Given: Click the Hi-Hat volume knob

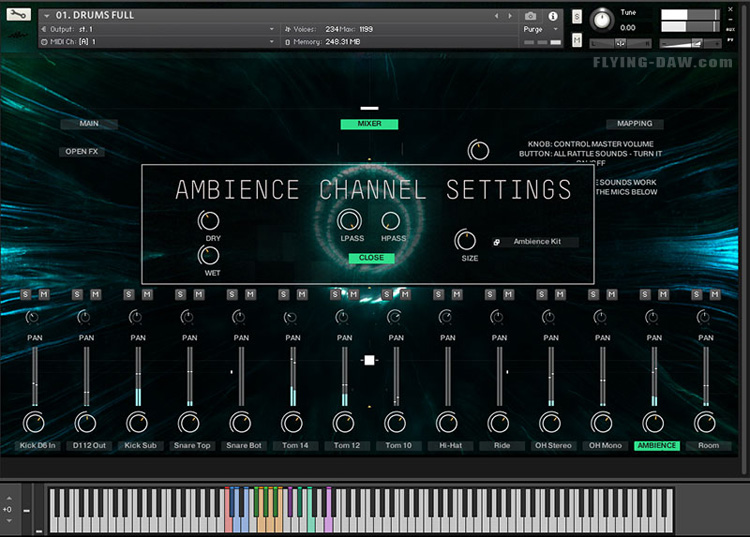Looking at the screenshot, I should [447, 423].
